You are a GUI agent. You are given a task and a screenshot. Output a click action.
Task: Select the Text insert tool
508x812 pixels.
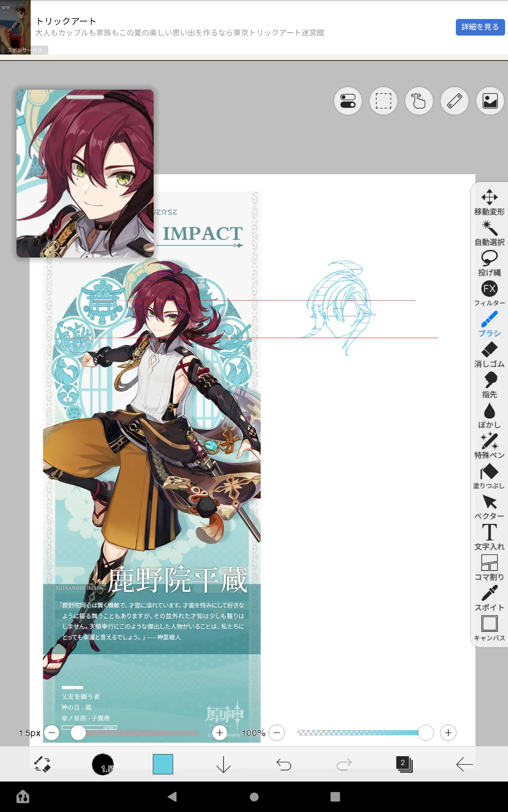[x=489, y=537]
